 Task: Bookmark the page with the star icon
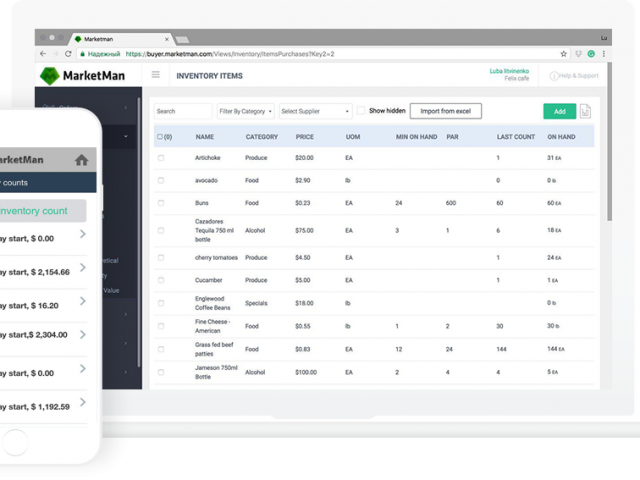click(563, 54)
